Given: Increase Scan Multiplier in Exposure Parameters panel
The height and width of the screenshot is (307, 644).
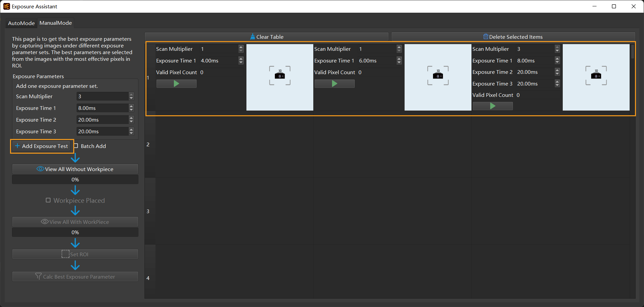Looking at the screenshot, I should pos(131,95).
